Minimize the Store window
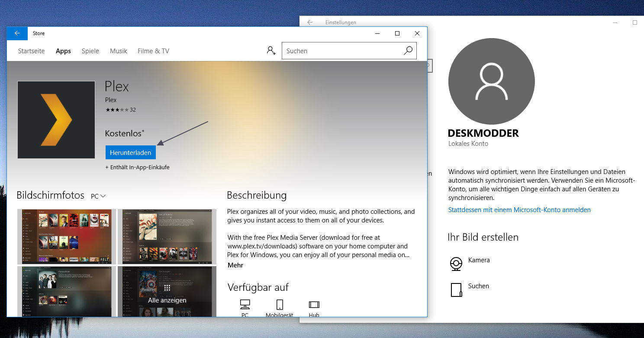The height and width of the screenshot is (338, 644). coord(377,33)
